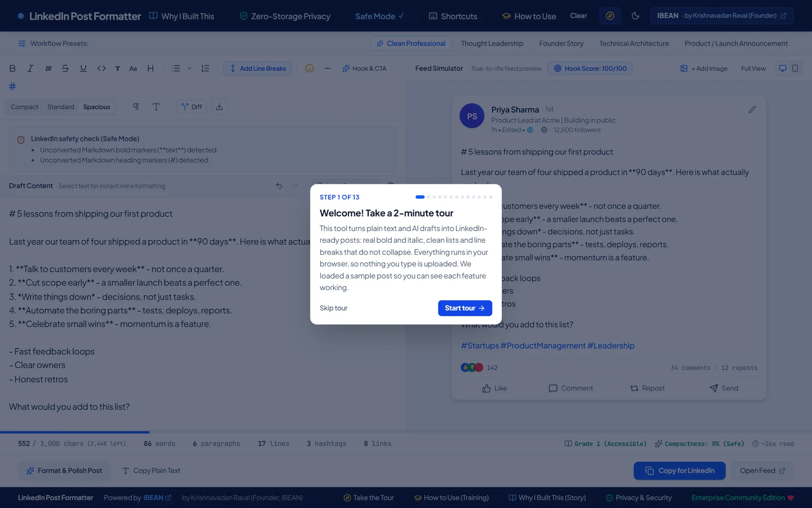Switch to desktop preview icon
Screen dimensions: 812x508
783,69
